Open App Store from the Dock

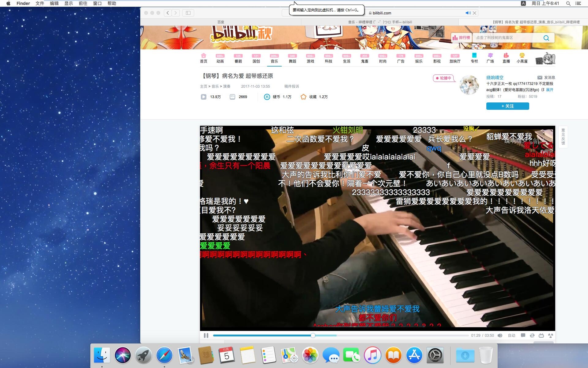tap(414, 355)
